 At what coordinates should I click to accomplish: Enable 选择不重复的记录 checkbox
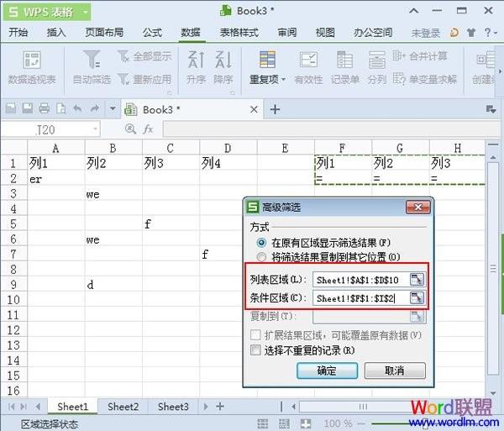tap(256, 350)
